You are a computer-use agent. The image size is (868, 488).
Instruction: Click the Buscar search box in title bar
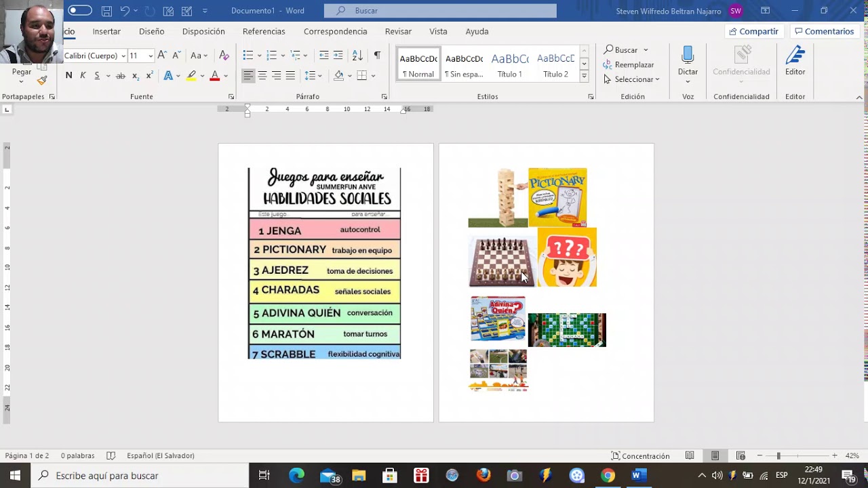pyautogui.click(x=440, y=11)
